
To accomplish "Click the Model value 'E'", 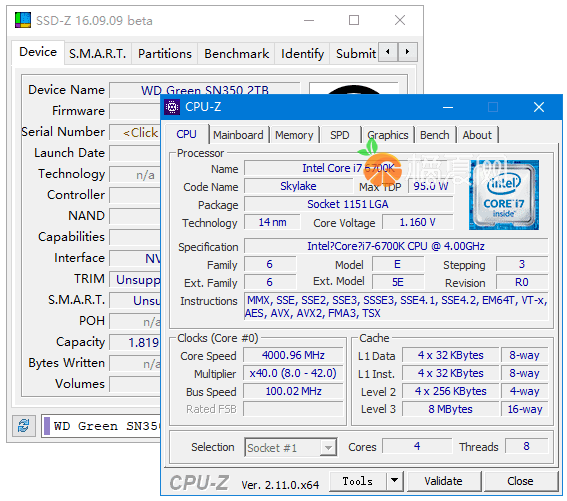I will pos(398,264).
